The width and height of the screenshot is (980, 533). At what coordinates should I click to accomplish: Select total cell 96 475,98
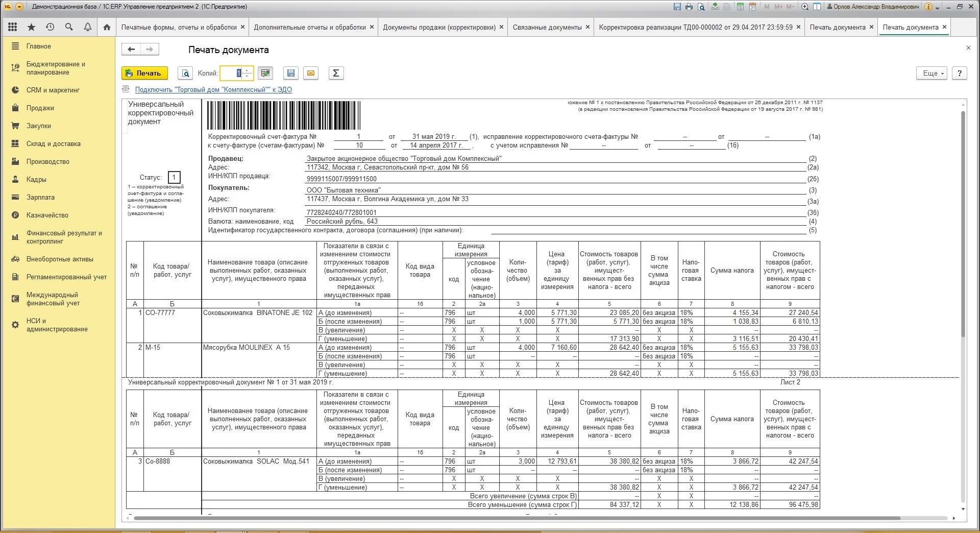pyautogui.click(x=790, y=504)
